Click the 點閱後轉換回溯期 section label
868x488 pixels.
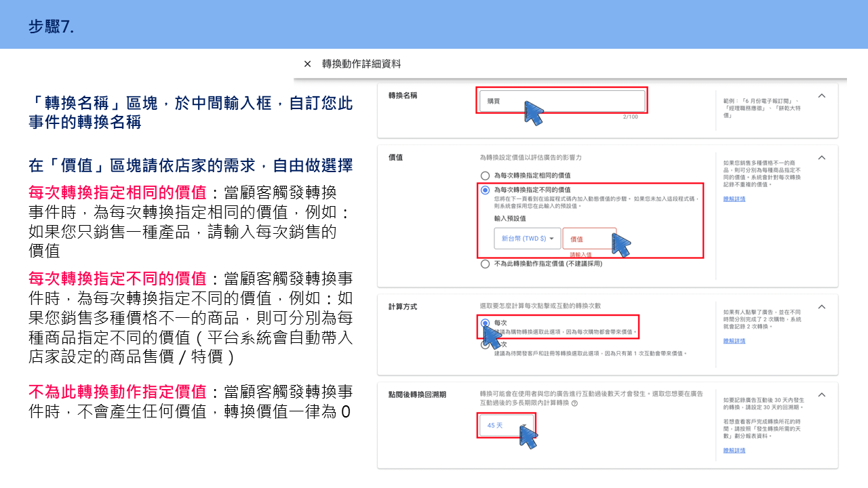coord(417,394)
